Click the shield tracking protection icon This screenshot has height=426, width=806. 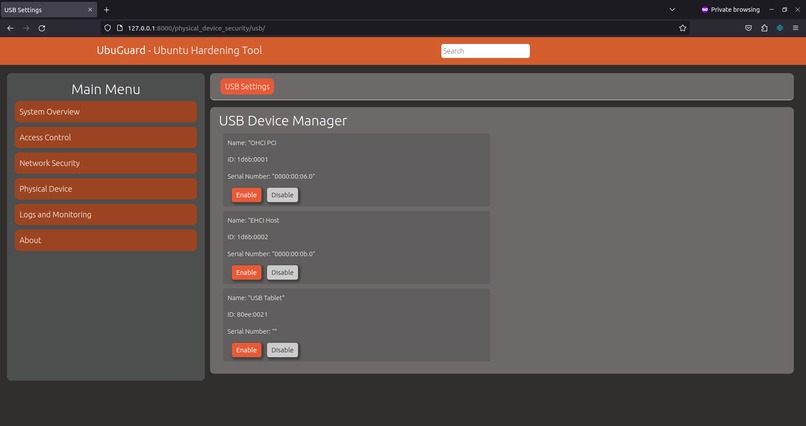[107, 28]
